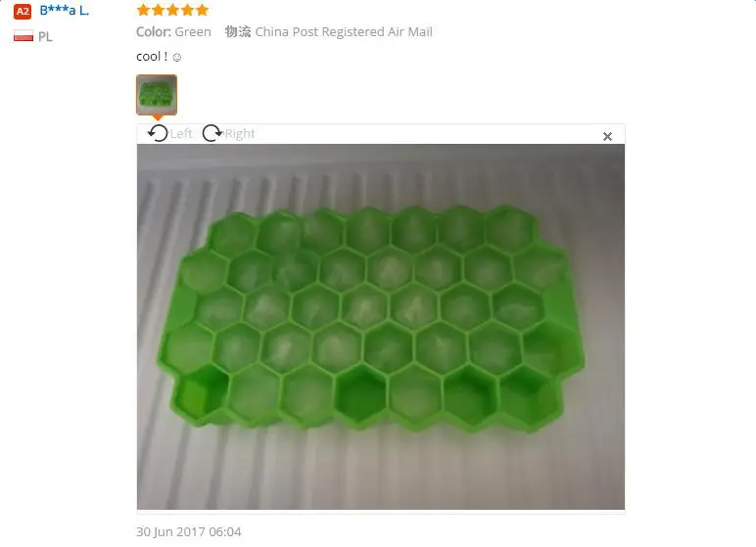756x547 pixels.
Task: Click China Post Registered Air Mail text
Action: 344,32
